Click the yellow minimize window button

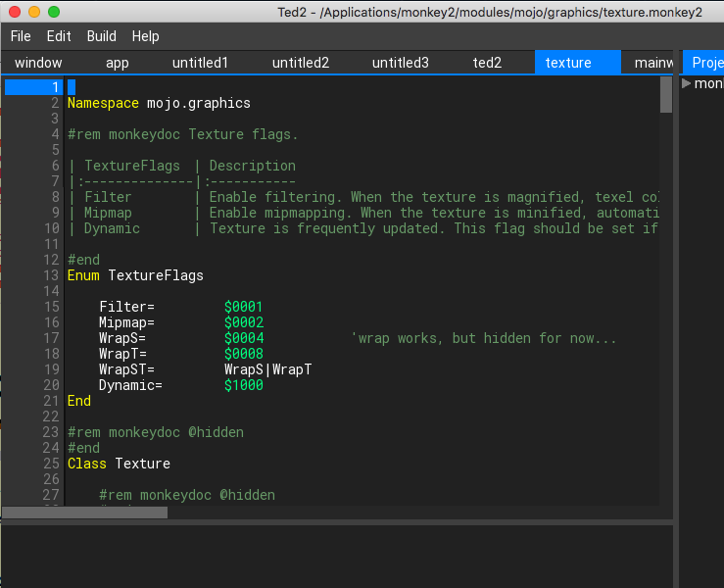coord(33,12)
